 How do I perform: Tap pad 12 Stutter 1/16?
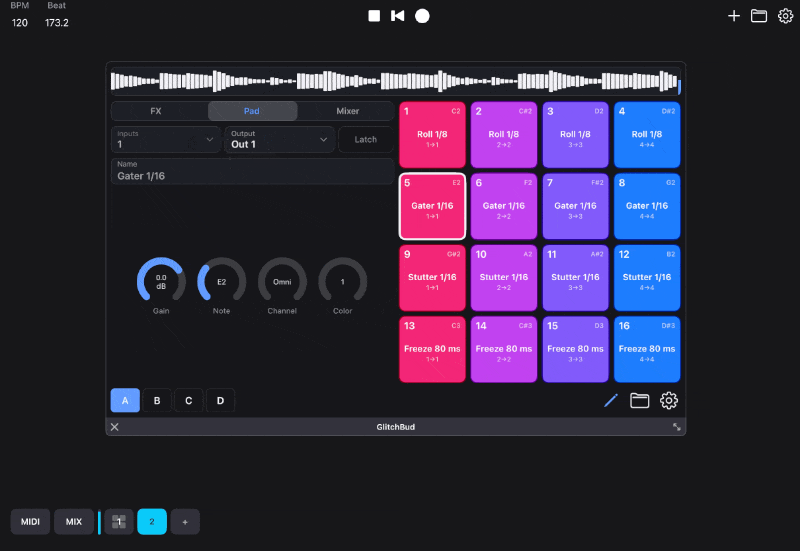pyautogui.click(x=647, y=278)
